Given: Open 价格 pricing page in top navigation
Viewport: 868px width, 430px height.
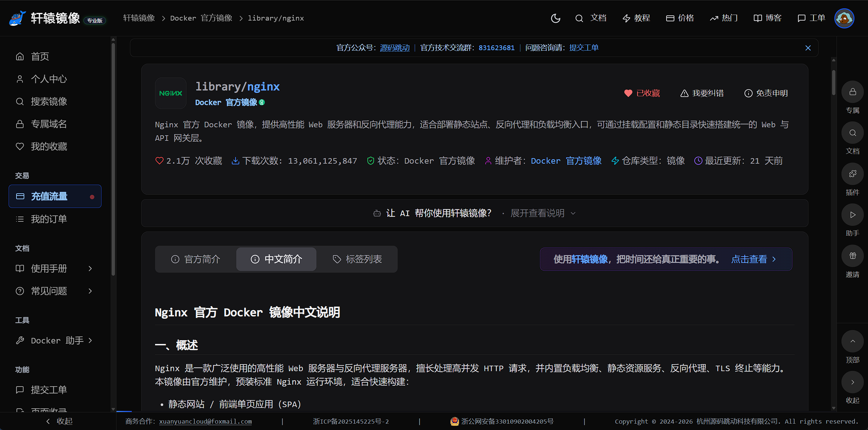Looking at the screenshot, I should point(680,18).
